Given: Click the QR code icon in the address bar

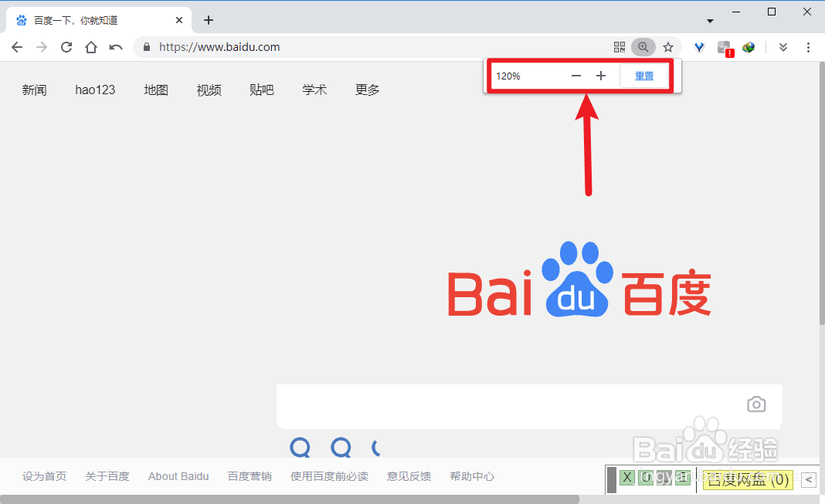Looking at the screenshot, I should click(620, 47).
